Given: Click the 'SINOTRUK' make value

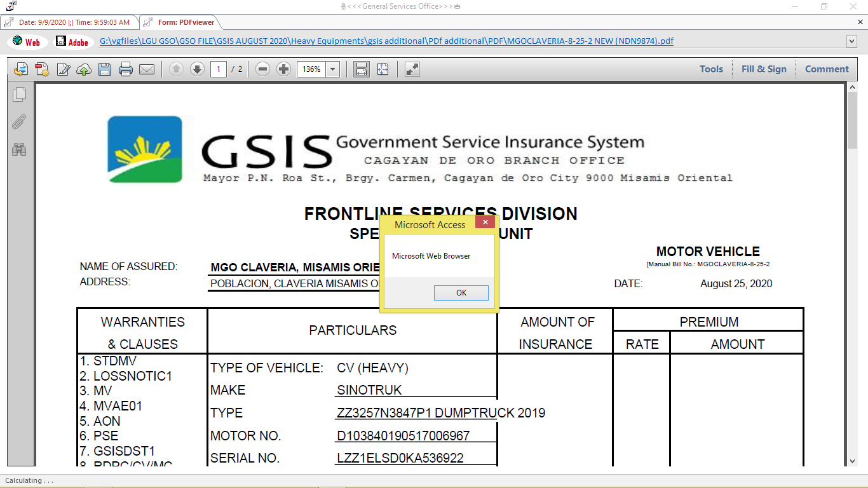Looking at the screenshot, I should tap(369, 390).
